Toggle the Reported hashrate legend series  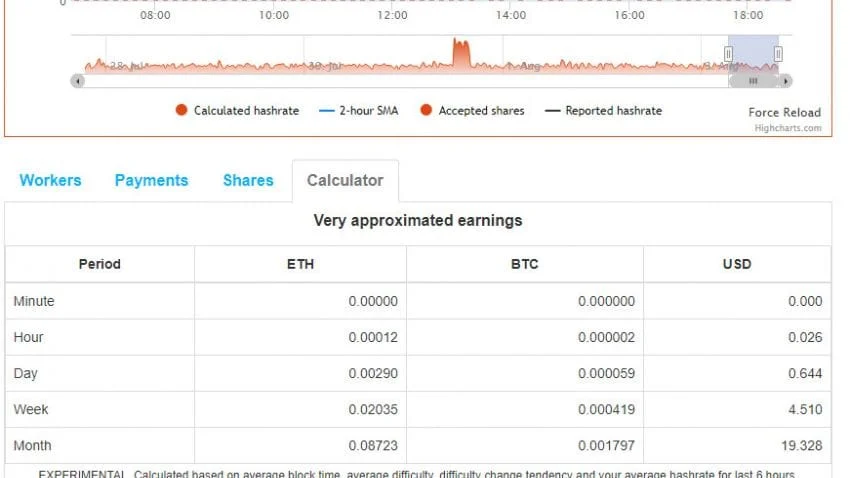pos(603,111)
